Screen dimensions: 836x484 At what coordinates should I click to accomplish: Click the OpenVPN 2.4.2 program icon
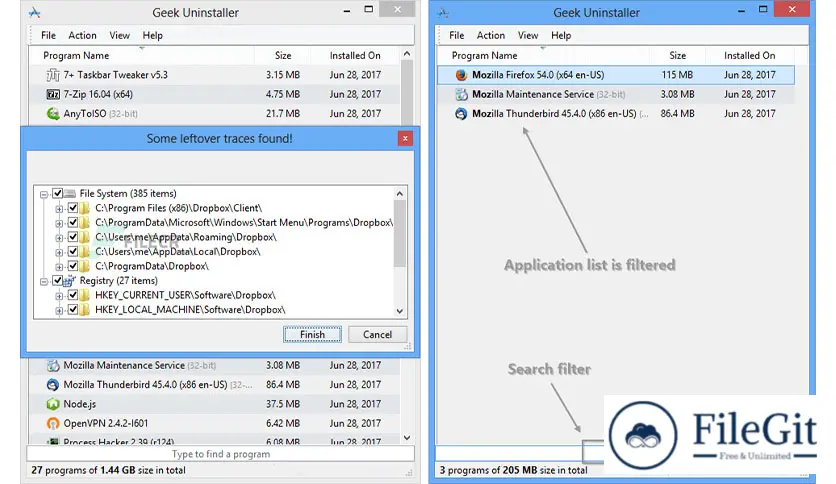coord(53,423)
